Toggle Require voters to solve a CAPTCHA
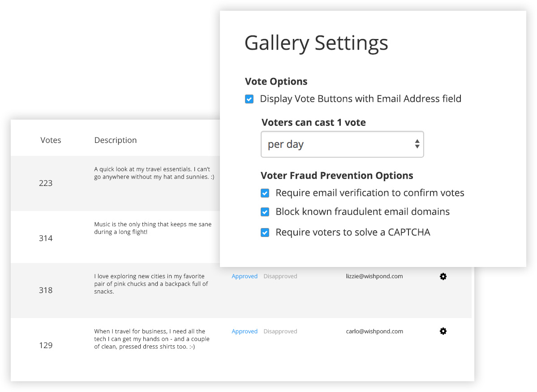 click(265, 233)
